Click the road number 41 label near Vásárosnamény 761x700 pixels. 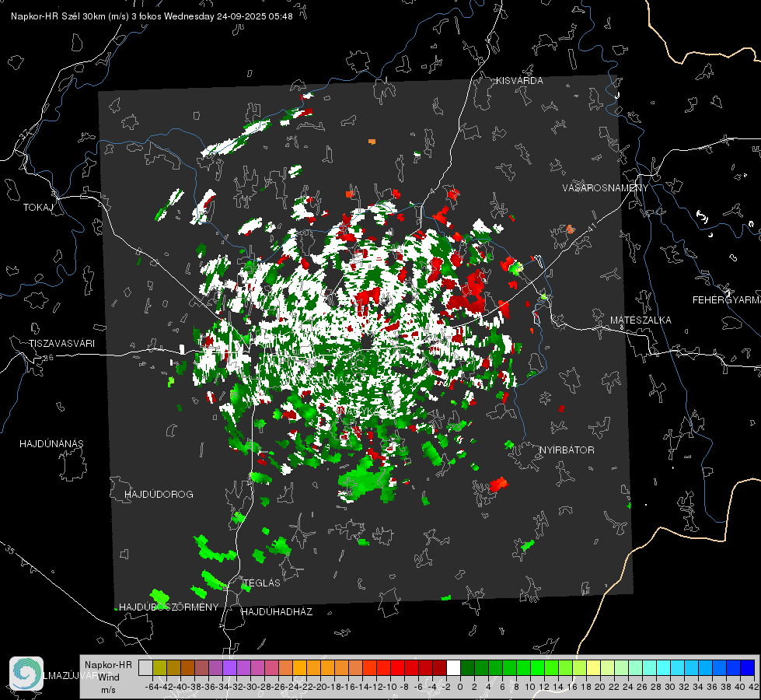[591, 227]
